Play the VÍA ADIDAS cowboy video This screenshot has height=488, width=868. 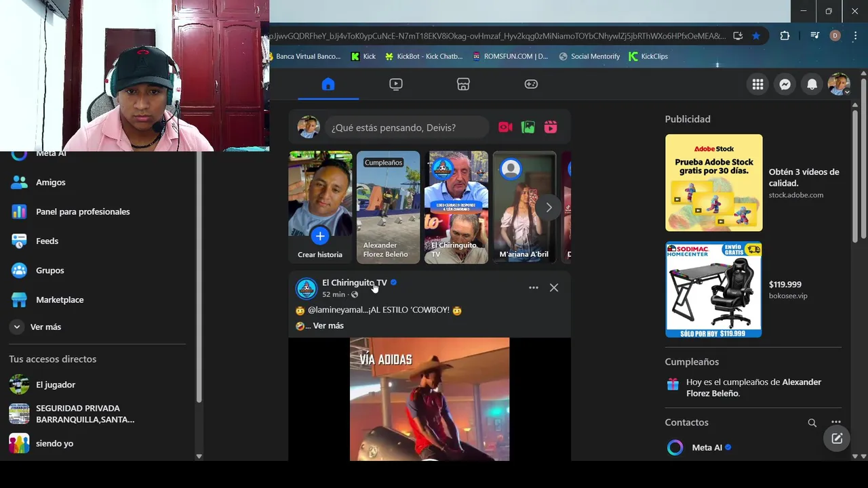click(429, 399)
